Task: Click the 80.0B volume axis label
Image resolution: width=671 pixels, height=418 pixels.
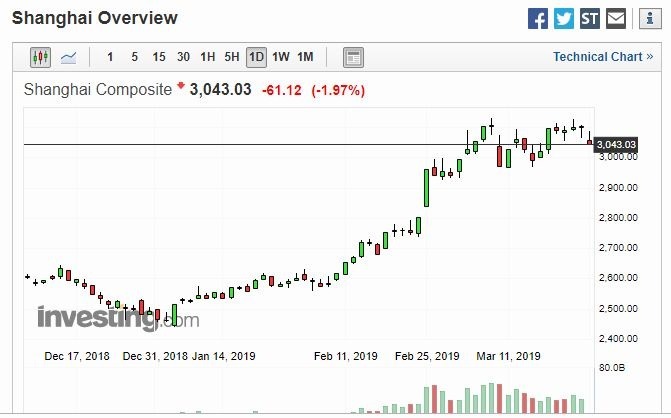Action: [612, 368]
